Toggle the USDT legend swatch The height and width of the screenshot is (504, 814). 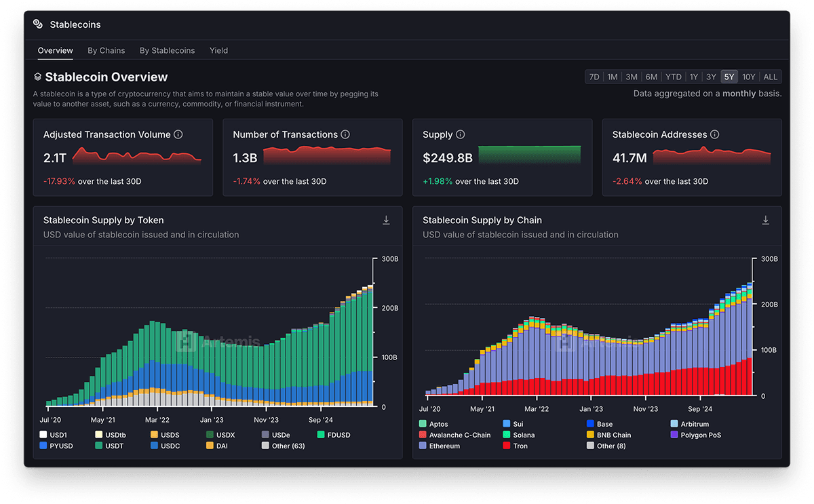point(99,446)
